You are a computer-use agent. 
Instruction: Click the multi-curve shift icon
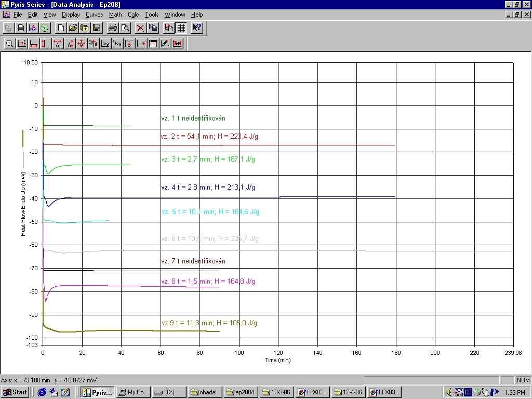pos(94,44)
